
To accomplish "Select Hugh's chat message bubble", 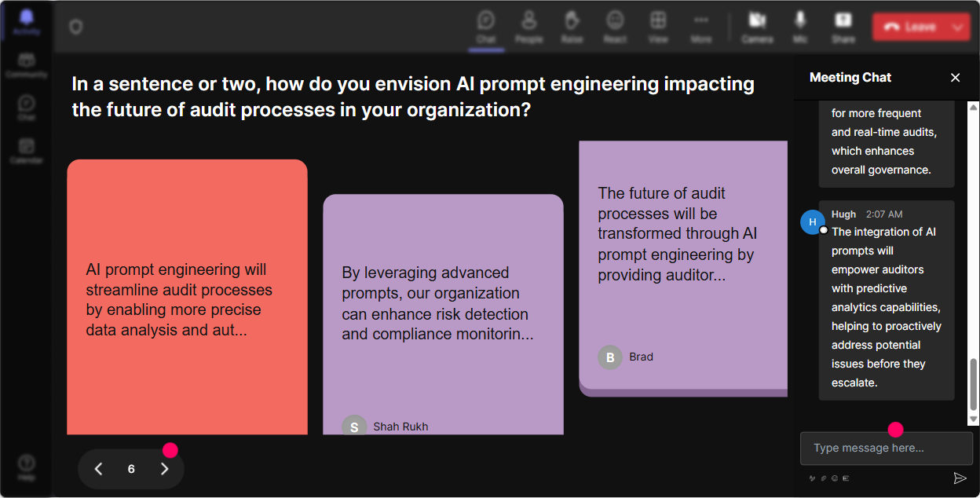I will click(887, 300).
